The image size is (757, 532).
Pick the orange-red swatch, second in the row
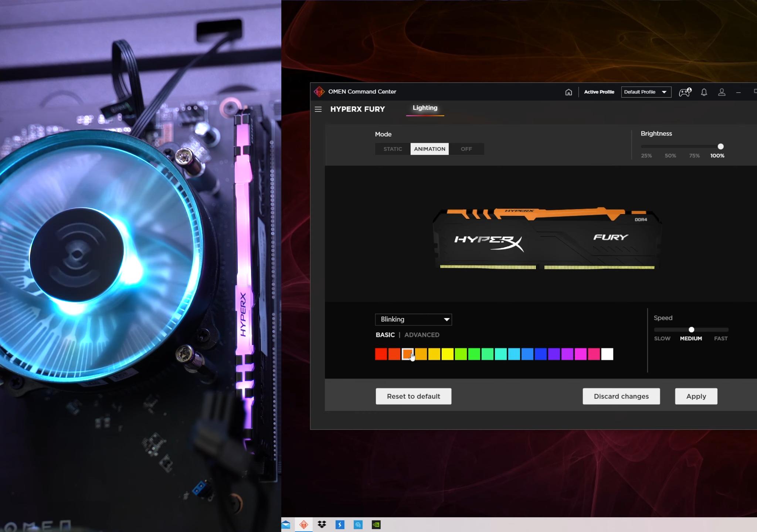pos(394,354)
